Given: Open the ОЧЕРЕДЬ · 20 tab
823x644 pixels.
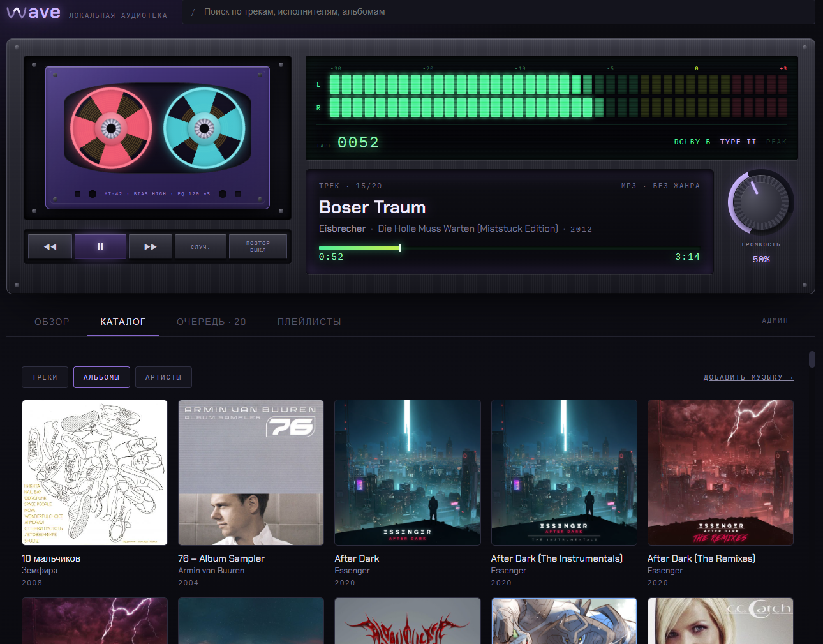Looking at the screenshot, I should (x=211, y=322).
